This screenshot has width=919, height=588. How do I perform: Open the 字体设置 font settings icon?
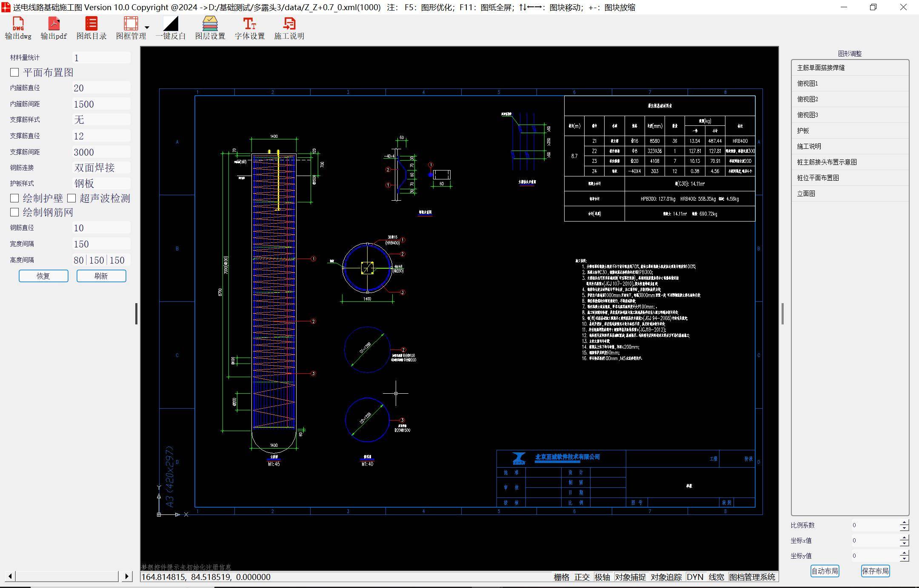click(x=249, y=24)
